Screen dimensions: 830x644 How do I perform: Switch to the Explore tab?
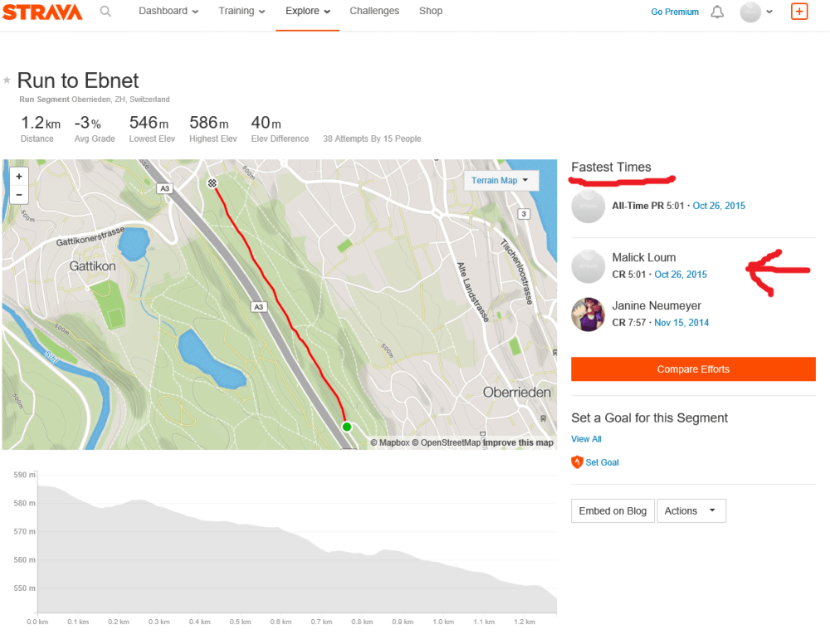[x=301, y=11]
